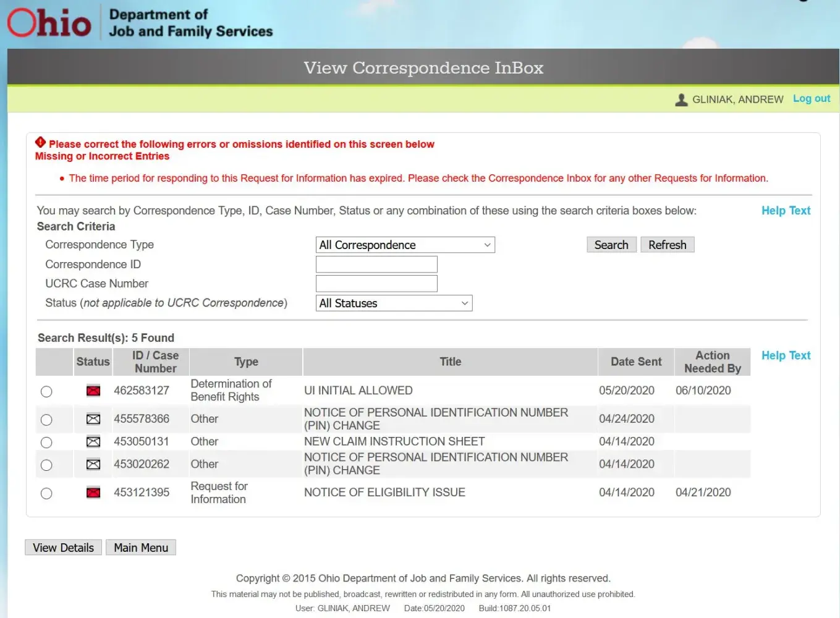Click the envelope icon for correspondence 455578366
This screenshot has height=618, width=840.
(x=93, y=419)
